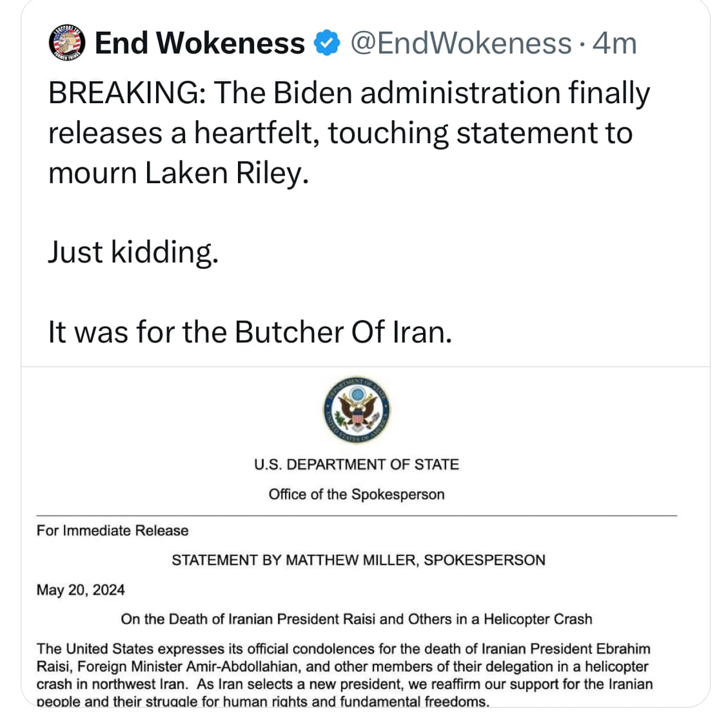Open the End Wokeness display name
728x718 pixels.
(x=200, y=44)
